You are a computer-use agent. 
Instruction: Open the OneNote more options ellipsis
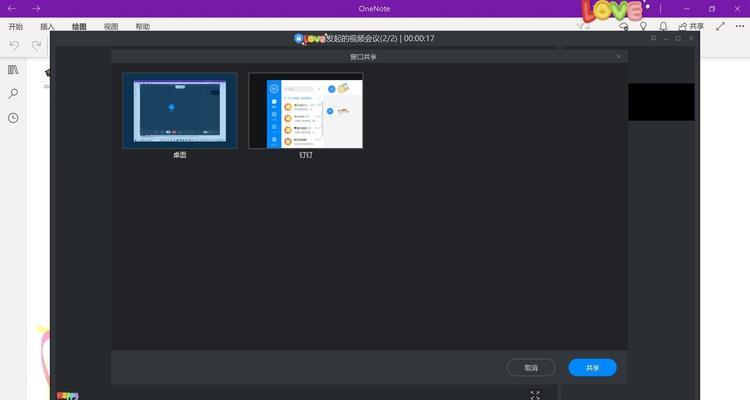tap(739, 26)
